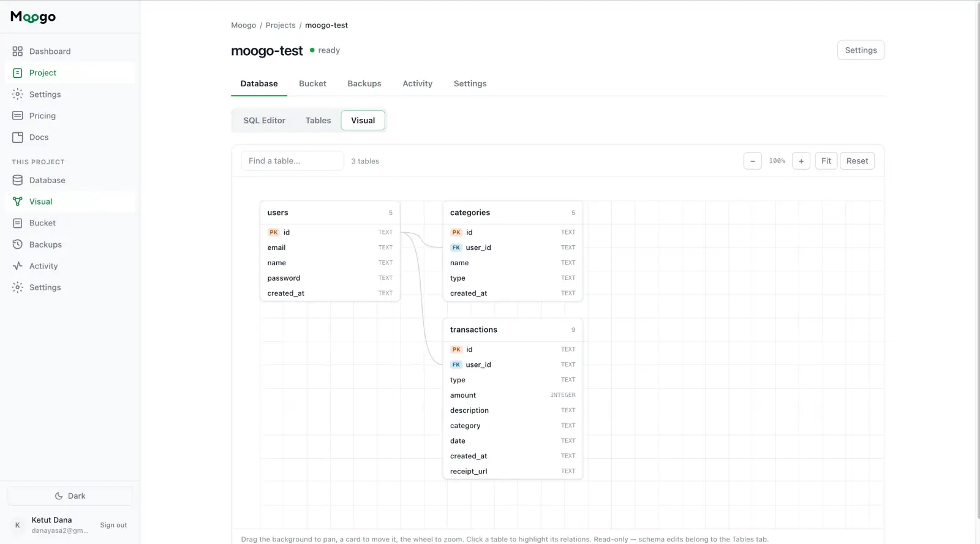
Task: Click the Moogo logo
Action: (x=33, y=17)
